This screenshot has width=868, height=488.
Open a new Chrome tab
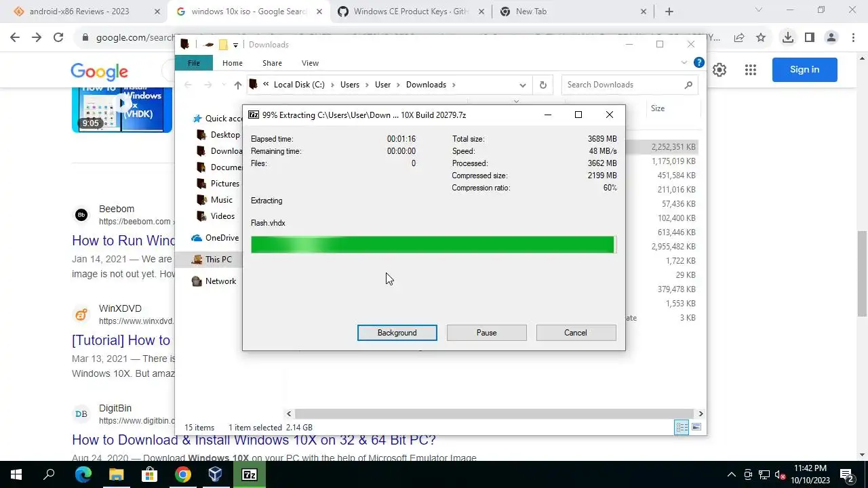tap(669, 12)
